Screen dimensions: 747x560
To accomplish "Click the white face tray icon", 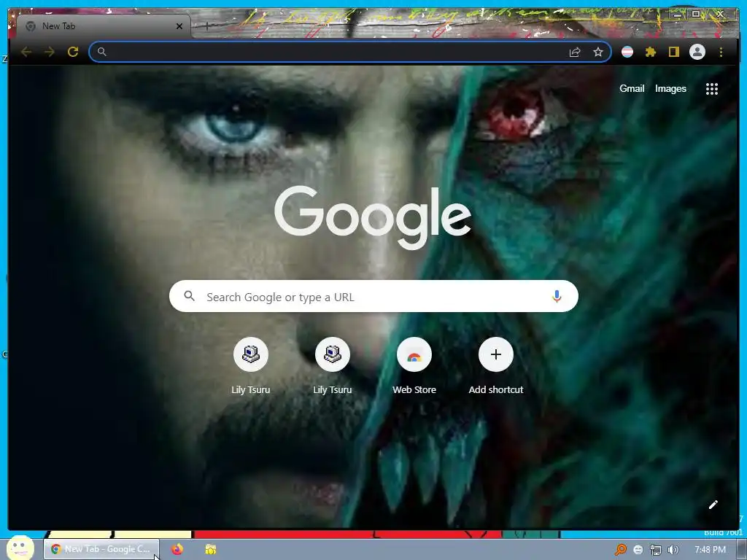I will [x=638, y=550].
